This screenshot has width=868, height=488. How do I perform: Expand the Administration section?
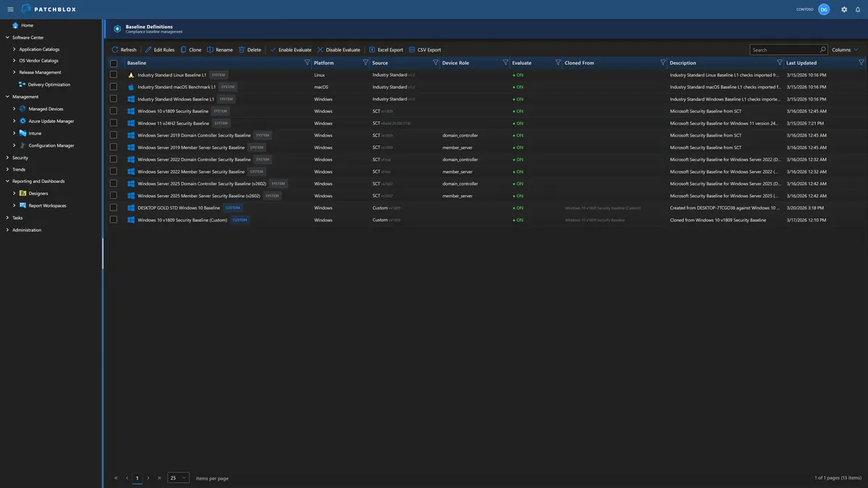(x=7, y=230)
